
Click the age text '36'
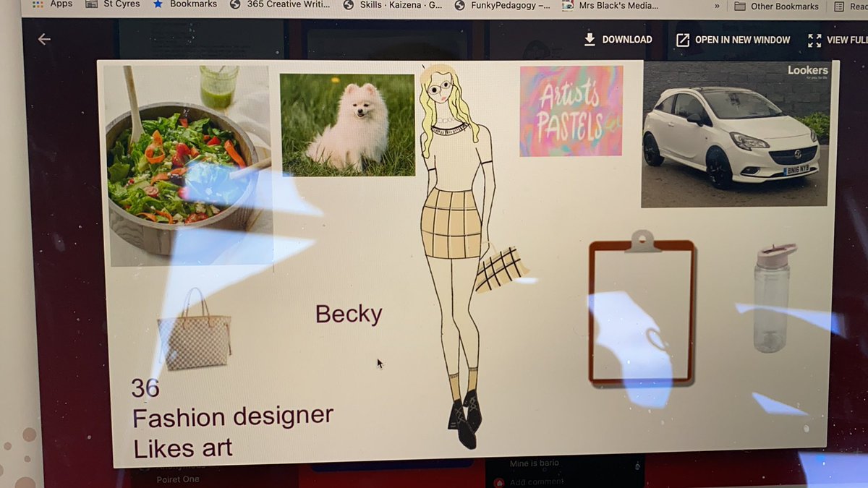145,389
